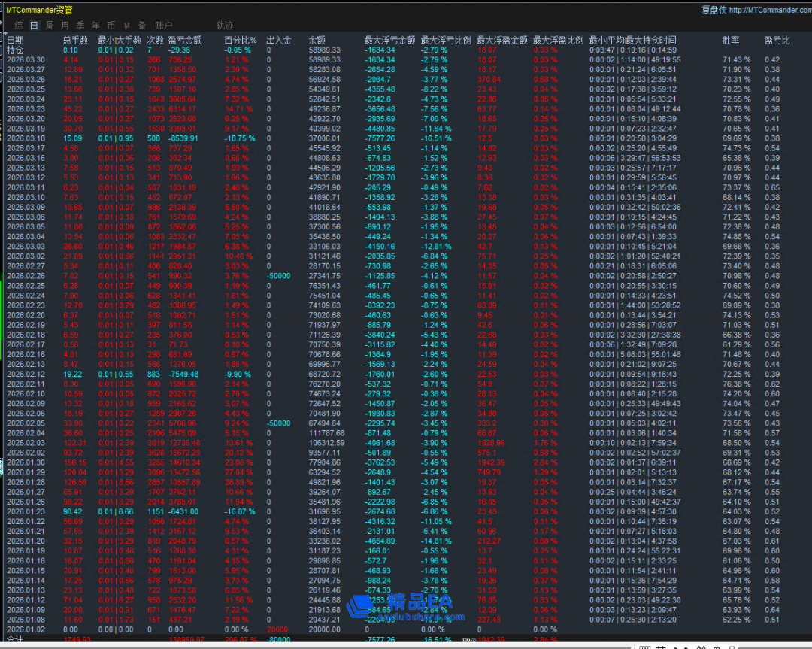The height and width of the screenshot is (649, 812).
Task: Select the 2026.03.18 loss row
Action: point(26,138)
